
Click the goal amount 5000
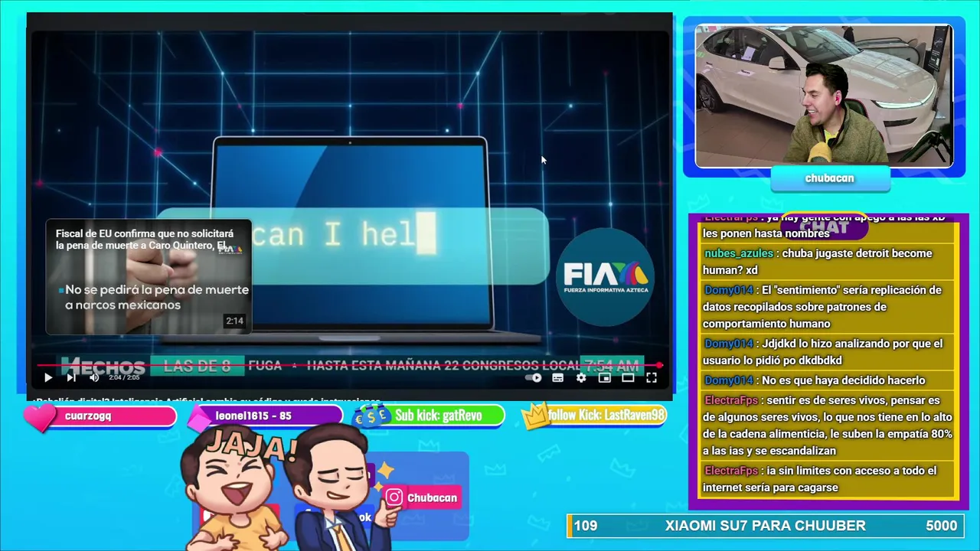941,526
